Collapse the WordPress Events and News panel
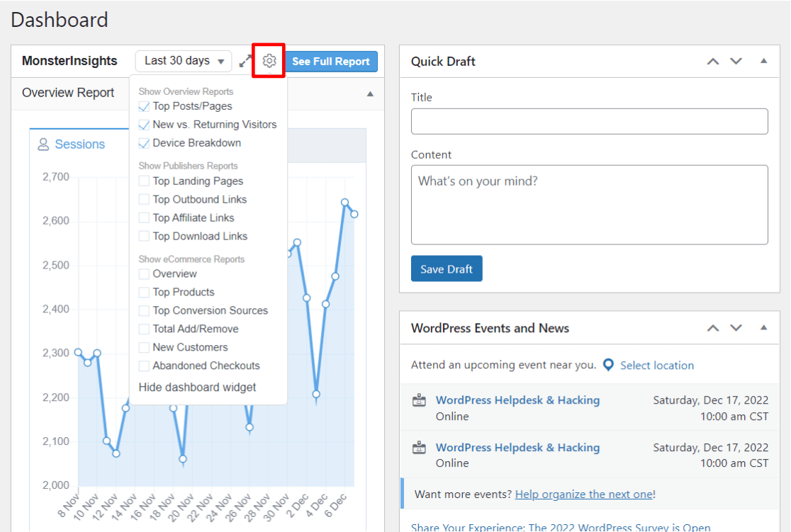This screenshot has height=532, width=791. [x=763, y=328]
